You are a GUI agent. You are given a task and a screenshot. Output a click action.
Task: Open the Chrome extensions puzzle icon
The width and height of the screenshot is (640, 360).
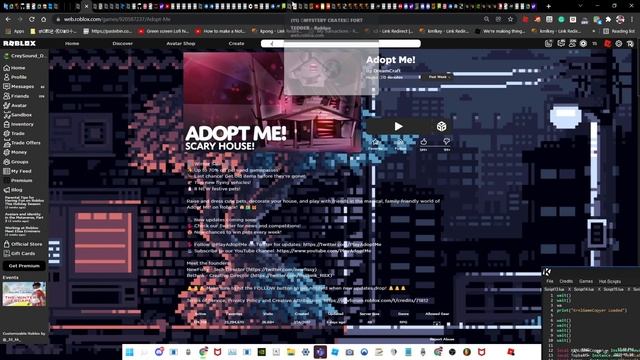click(x=608, y=19)
